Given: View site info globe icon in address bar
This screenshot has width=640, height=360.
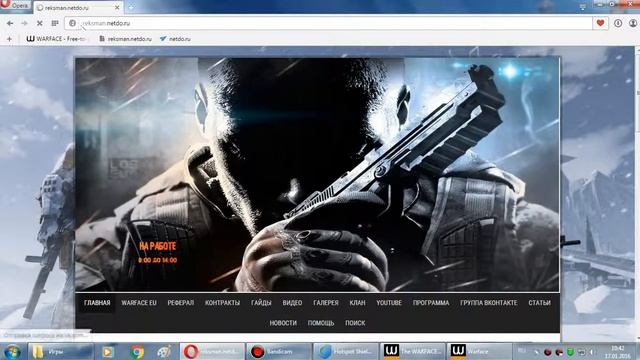Looking at the screenshot, I should tap(72, 23).
